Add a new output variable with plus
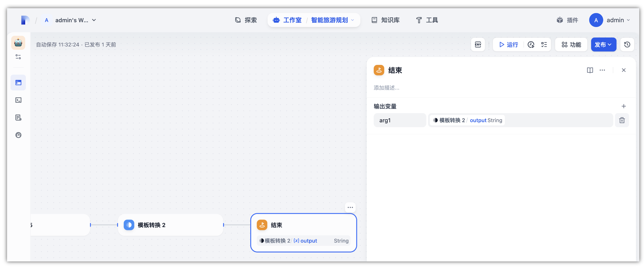644x271 pixels. click(x=624, y=106)
